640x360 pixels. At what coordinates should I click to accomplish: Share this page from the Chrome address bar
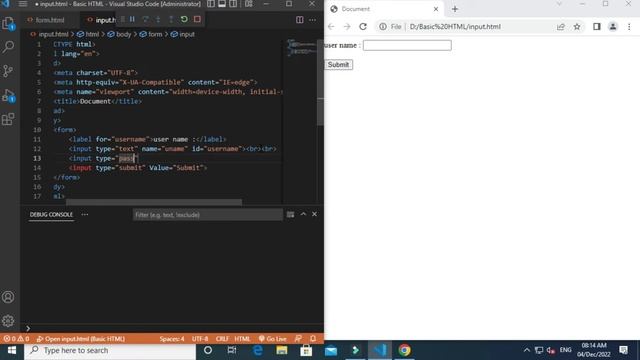click(x=560, y=27)
